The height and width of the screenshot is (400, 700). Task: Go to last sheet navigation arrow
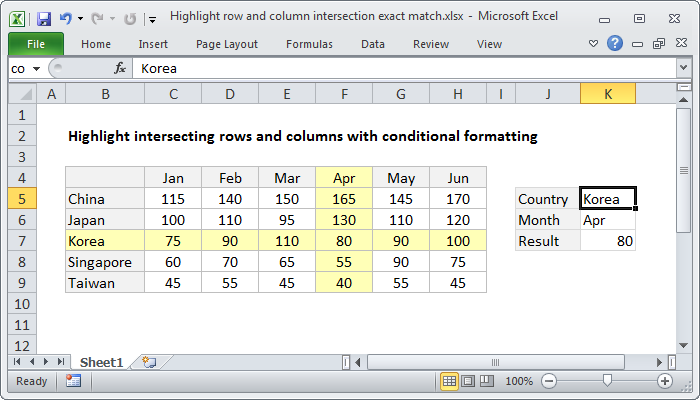click(x=61, y=362)
